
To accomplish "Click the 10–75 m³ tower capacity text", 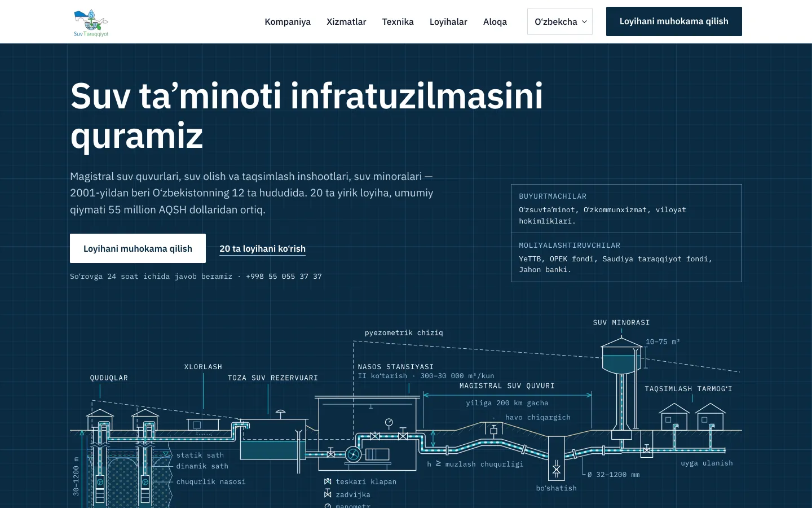I will coord(663,342).
